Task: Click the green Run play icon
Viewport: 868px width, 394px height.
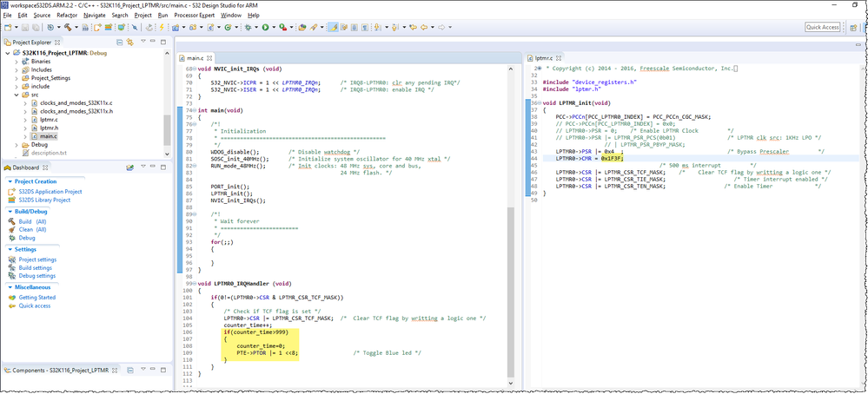Action: point(265,27)
